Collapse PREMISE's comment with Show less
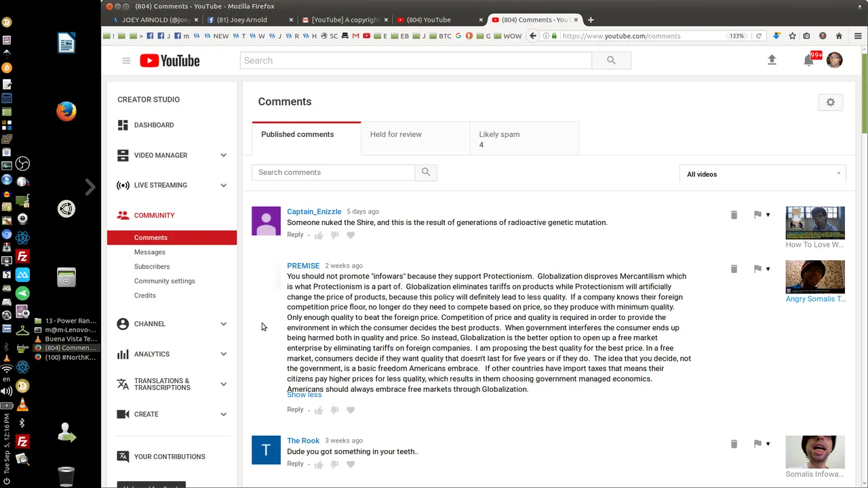 (304, 395)
